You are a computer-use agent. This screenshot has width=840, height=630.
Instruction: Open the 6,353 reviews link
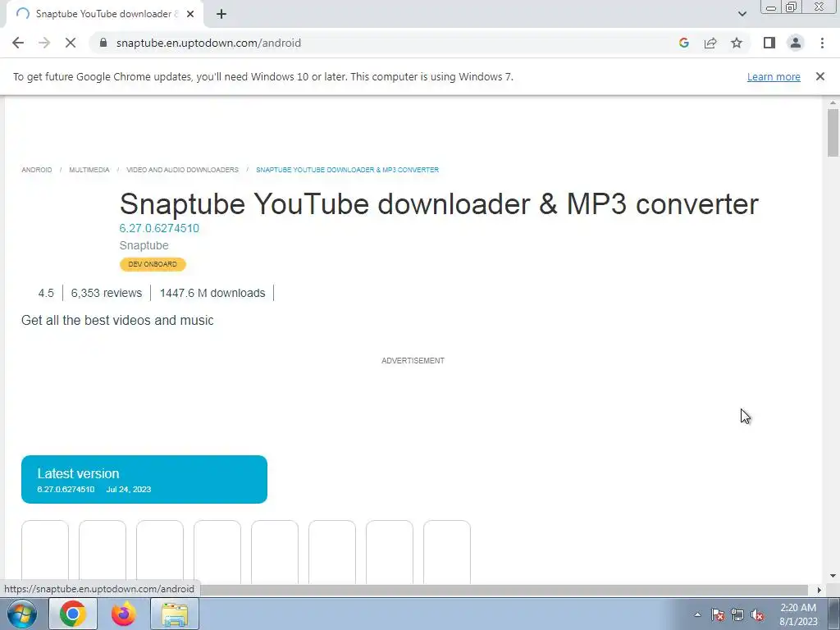(106, 293)
